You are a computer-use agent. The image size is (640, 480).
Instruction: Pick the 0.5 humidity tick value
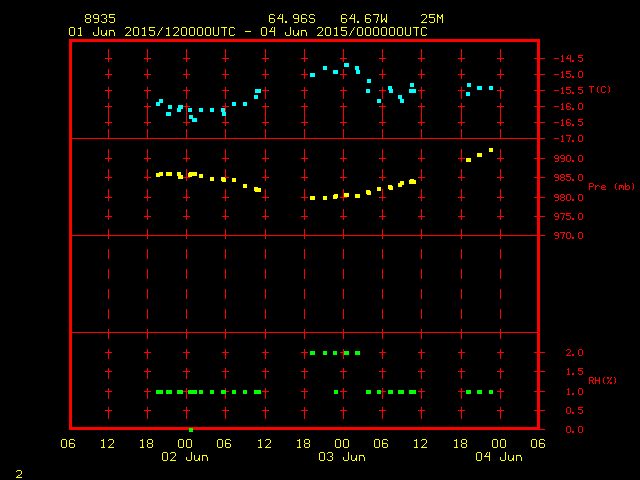(574, 411)
